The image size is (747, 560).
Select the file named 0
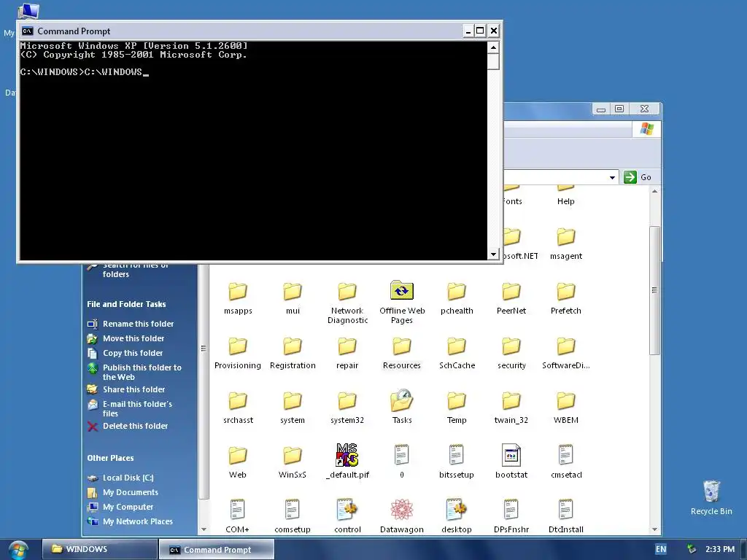402,462
